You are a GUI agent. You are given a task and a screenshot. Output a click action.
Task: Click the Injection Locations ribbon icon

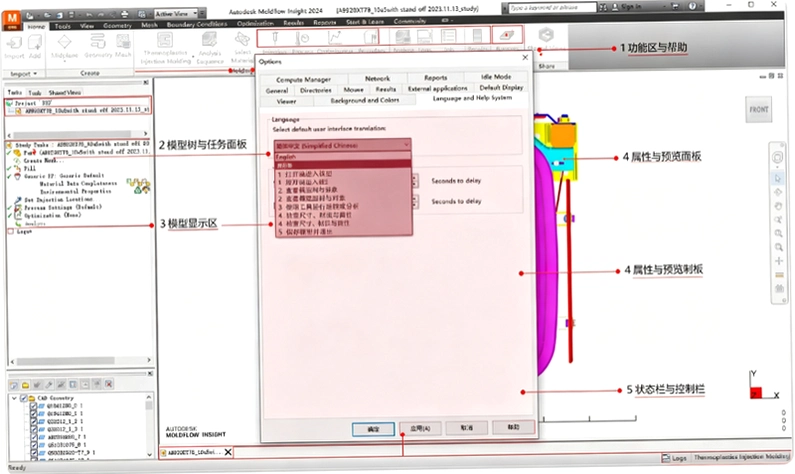click(x=275, y=40)
